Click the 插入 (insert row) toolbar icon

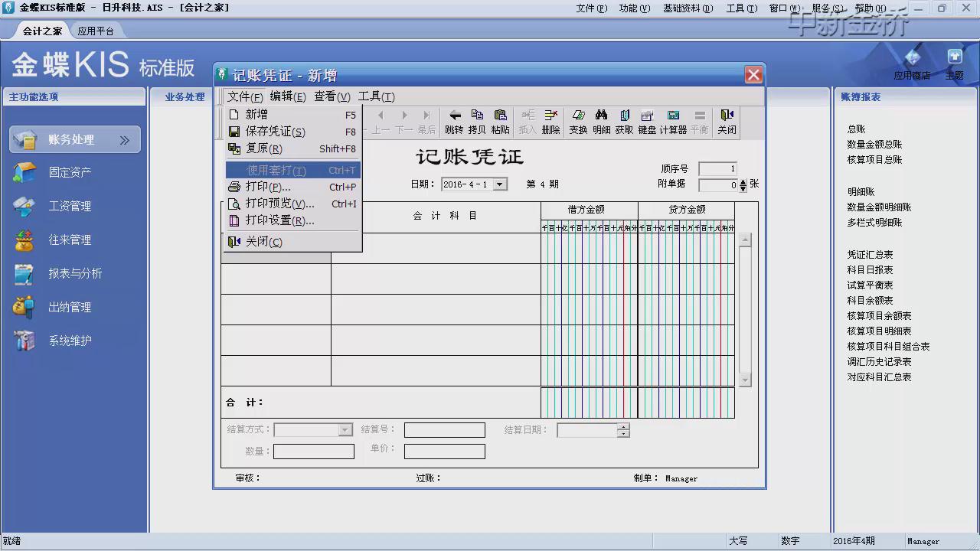point(528,122)
